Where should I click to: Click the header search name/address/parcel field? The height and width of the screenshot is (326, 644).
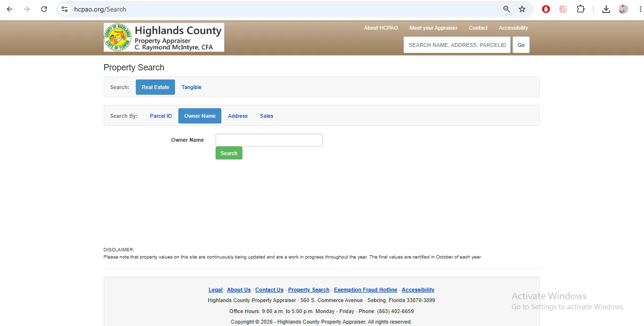(x=457, y=45)
